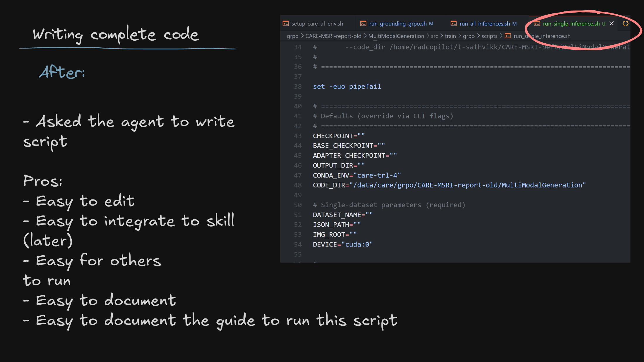The image size is (644, 362).
Task: Open src breadcrumb segment
Action: [x=434, y=36]
